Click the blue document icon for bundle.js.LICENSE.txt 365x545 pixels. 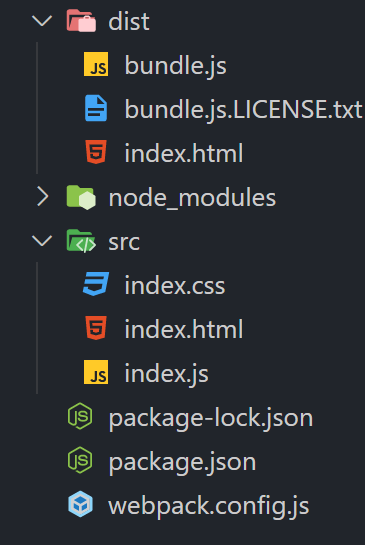tap(96, 108)
